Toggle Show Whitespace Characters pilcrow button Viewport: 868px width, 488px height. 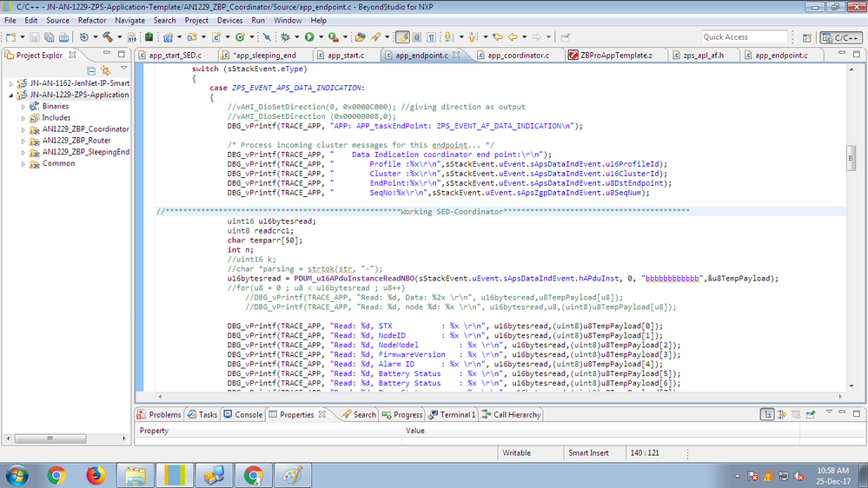[431, 37]
